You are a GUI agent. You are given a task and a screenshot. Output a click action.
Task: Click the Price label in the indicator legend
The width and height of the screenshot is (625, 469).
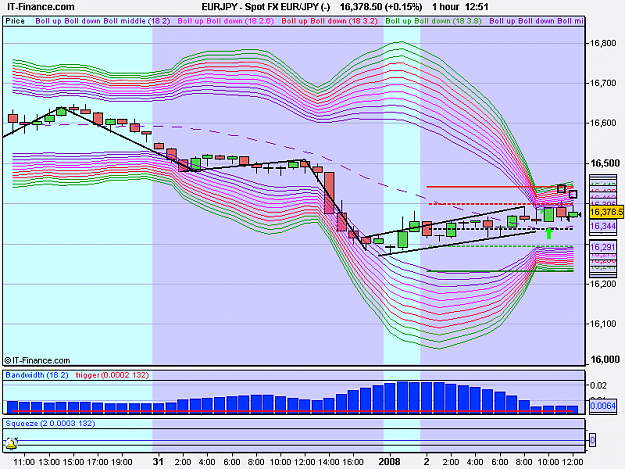point(15,21)
